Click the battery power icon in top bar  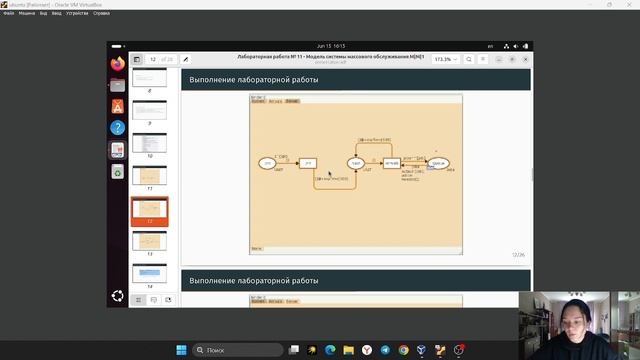coord(525,46)
